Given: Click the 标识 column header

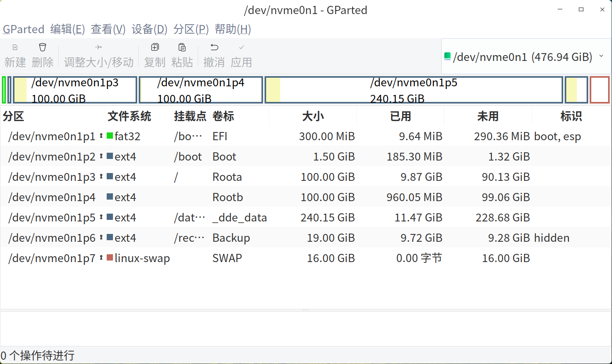Looking at the screenshot, I should 571,116.
